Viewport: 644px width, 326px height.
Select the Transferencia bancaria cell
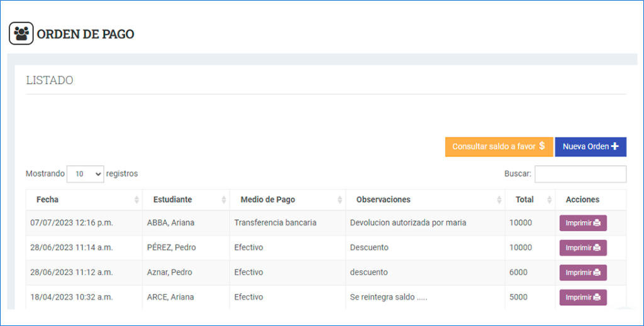275,223
